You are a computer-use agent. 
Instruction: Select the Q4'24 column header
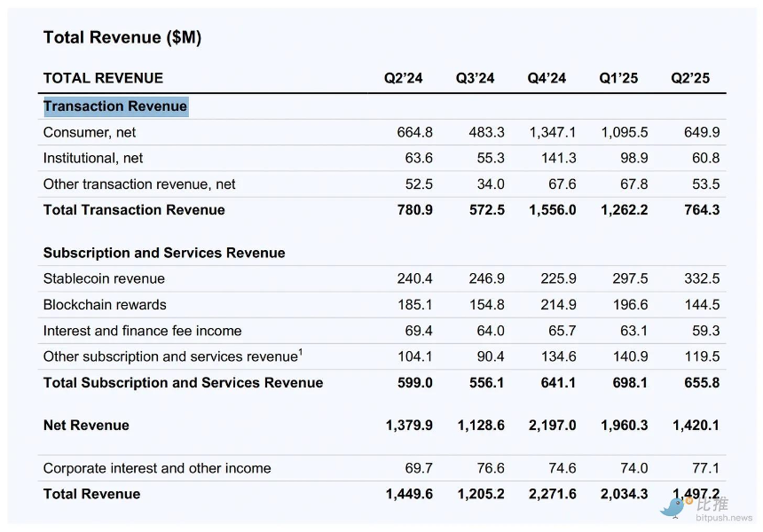click(547, 78)
